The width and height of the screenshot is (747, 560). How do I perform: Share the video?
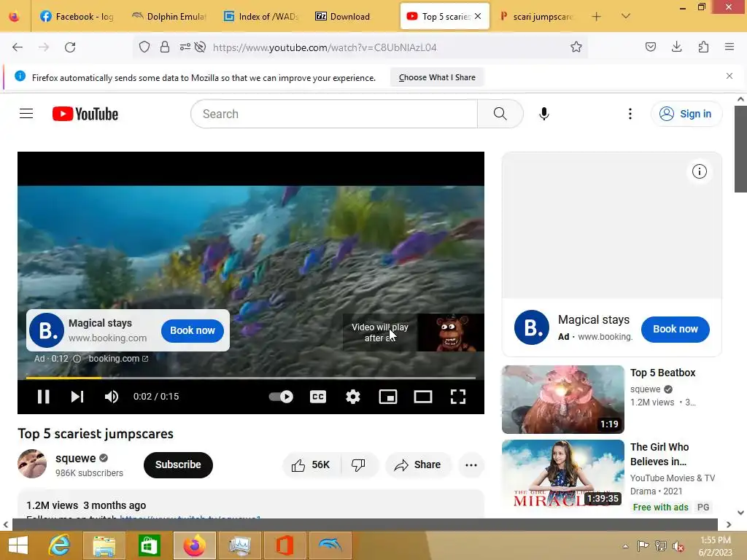pos(418,464)
